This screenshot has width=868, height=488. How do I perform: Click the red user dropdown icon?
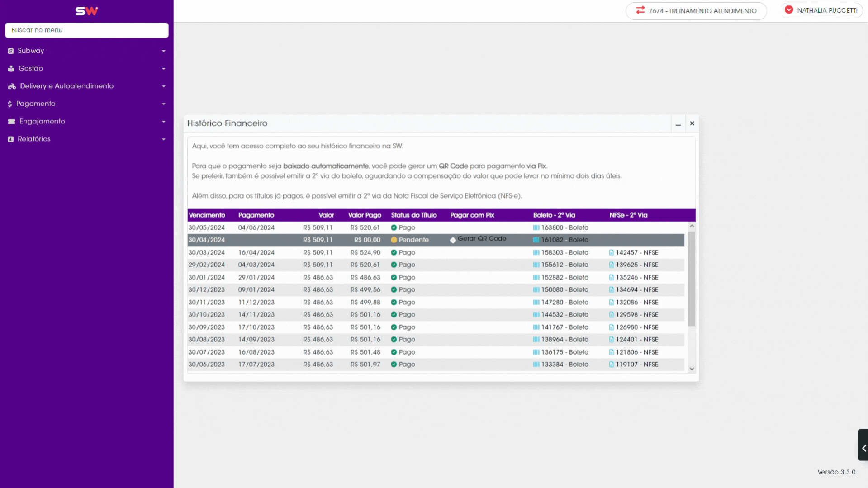pyautogui.click(x=789, y=10)
